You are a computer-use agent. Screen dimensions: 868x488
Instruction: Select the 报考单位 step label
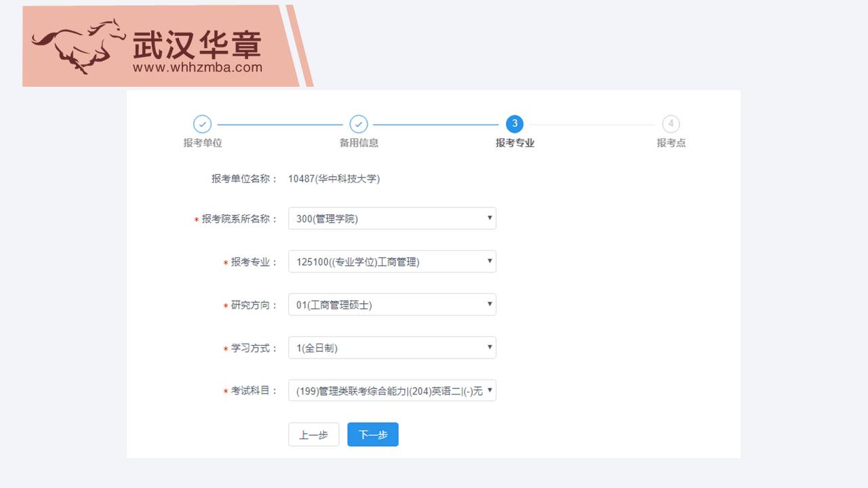203,143
